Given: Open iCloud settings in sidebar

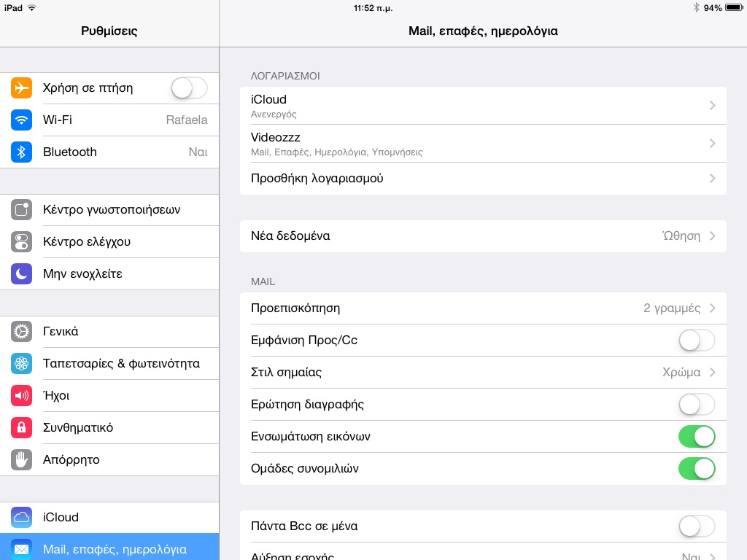Looking at the screenshot, I should click(109, 518).
